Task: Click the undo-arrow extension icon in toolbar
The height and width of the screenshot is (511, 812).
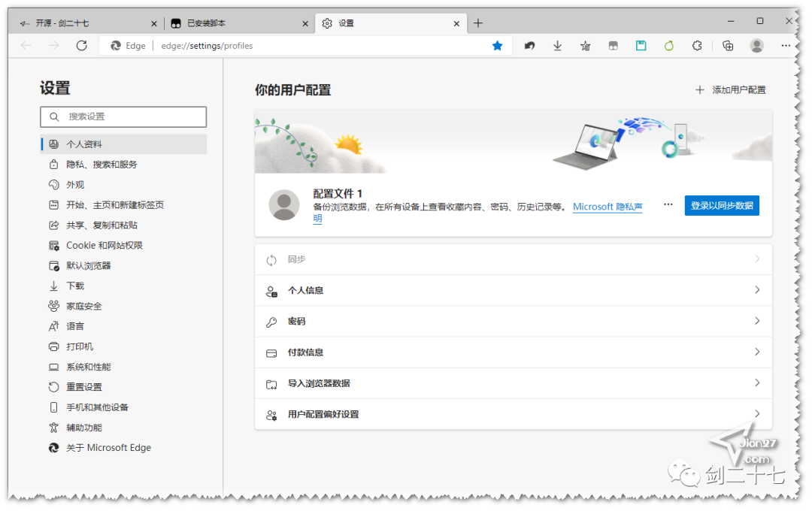Action: [529, 46]
